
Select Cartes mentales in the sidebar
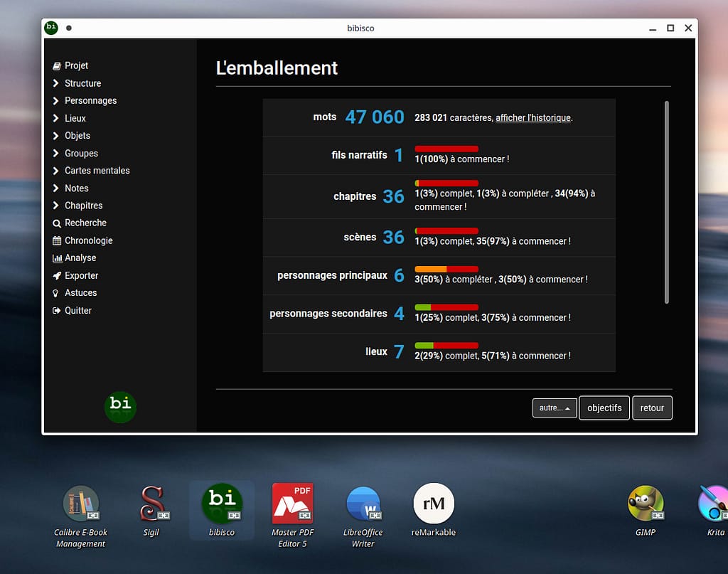[x=97, y=171]
